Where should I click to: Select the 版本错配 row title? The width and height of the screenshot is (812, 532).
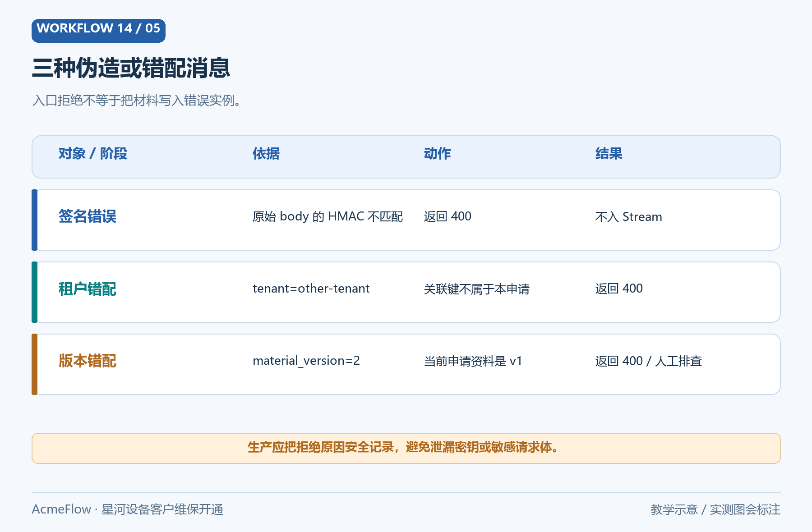(88, 361)
